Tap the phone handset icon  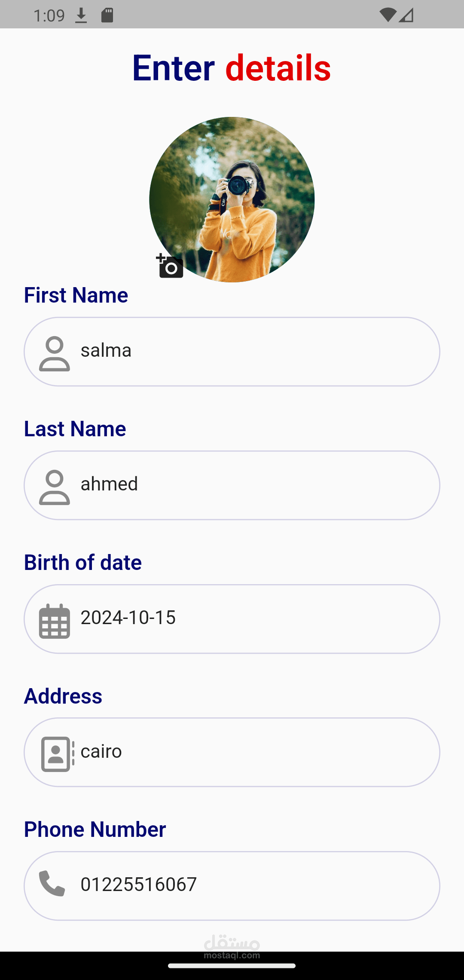tap(52, 883)
